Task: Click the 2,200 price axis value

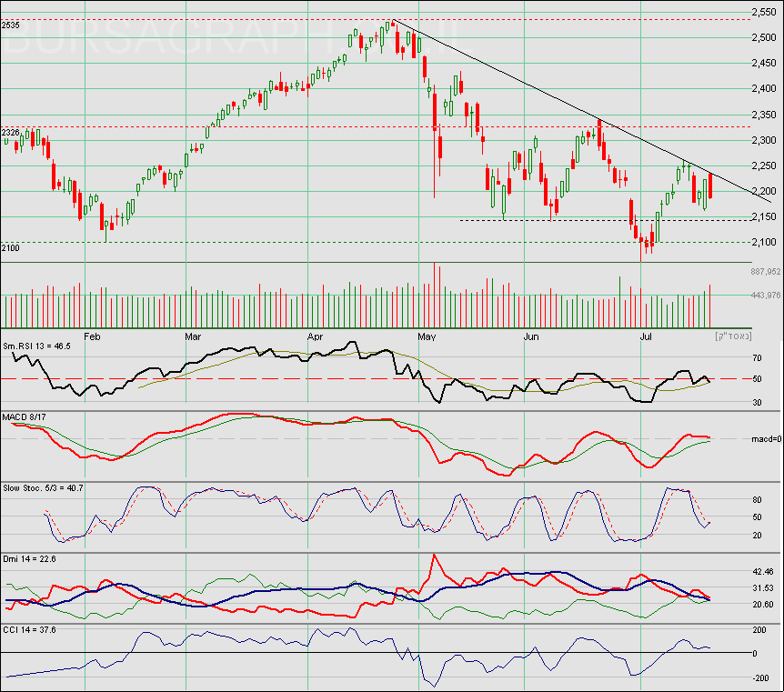Action: click(x=764, y=192)
